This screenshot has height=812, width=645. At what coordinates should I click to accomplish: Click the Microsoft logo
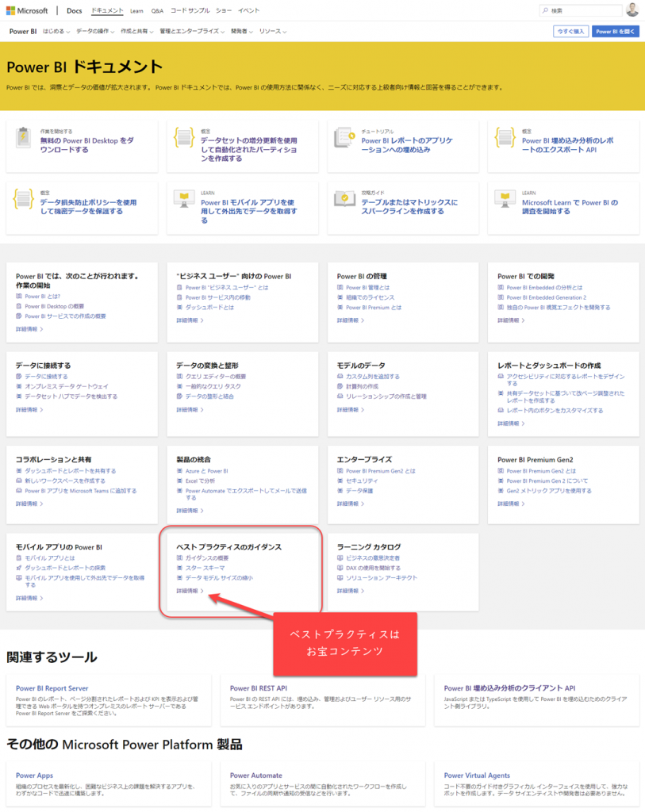tap(27, 10)
